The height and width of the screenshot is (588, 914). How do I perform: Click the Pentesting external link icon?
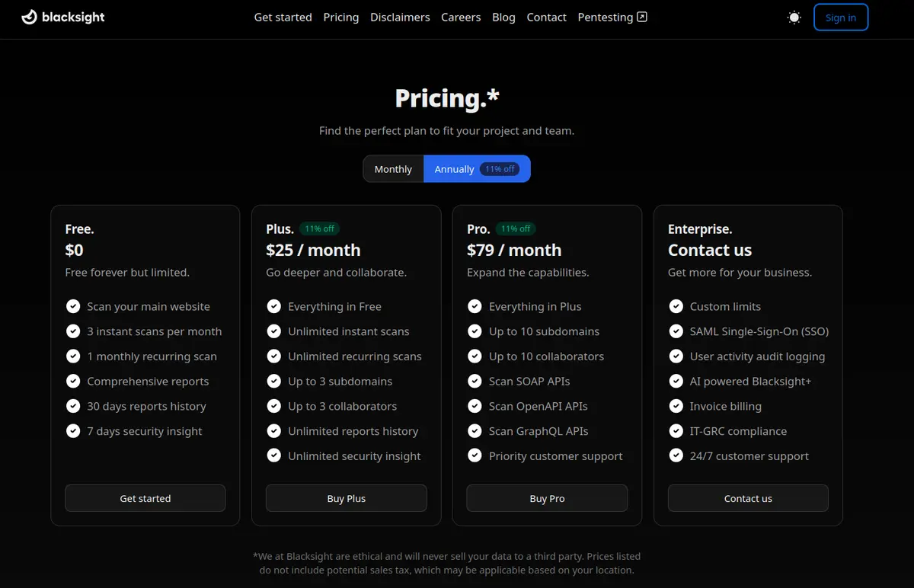coord(642,17)
